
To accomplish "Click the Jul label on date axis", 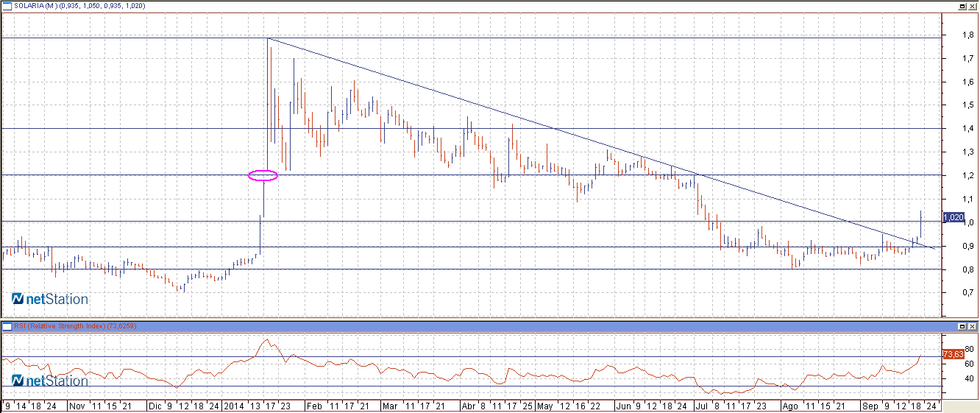I will tap(702, 406).
